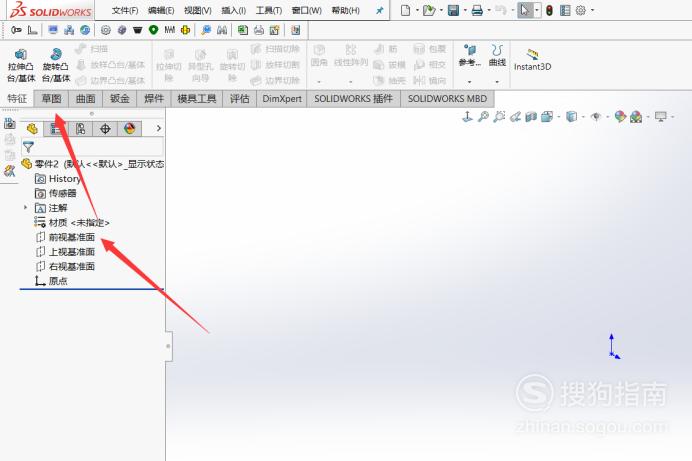Open the File Properties list icon
Image resolution: width=692 pixels, height=461 pixels.
pyautogui.click(x=565, y=10)
